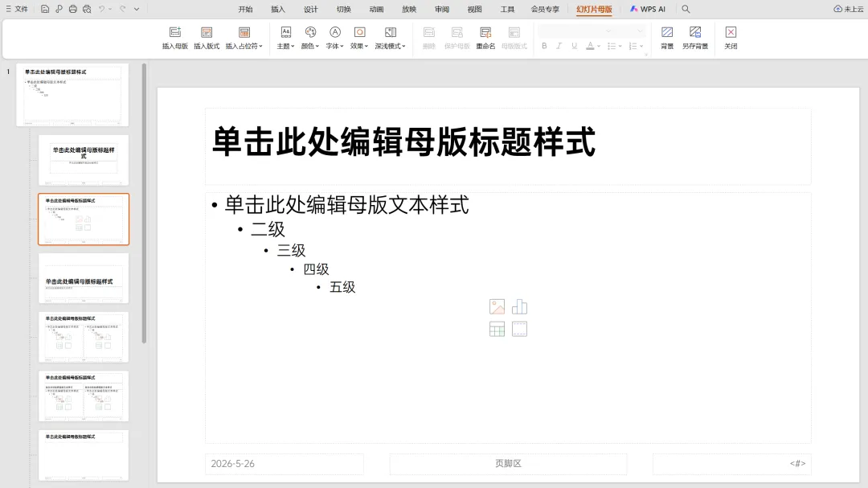The height and width of the screenshot is (488, 868).
Task: Switch to the 放映 tab
Action: click(409, 10)
